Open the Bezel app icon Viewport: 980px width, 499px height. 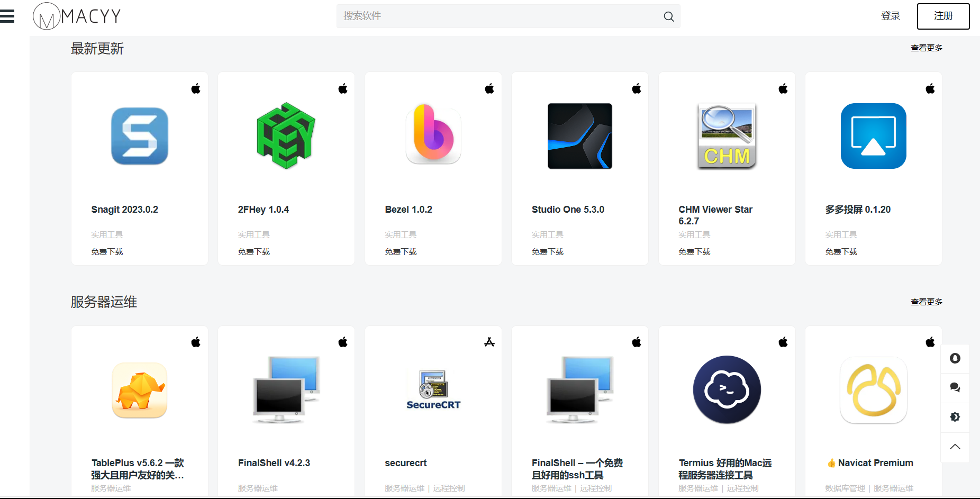click(x=433, y=133)
